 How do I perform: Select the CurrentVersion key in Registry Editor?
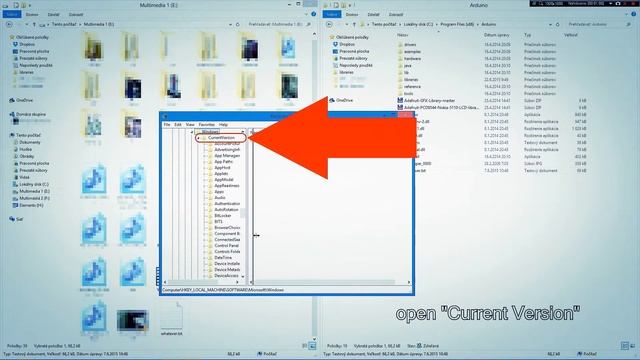point(221,138)
